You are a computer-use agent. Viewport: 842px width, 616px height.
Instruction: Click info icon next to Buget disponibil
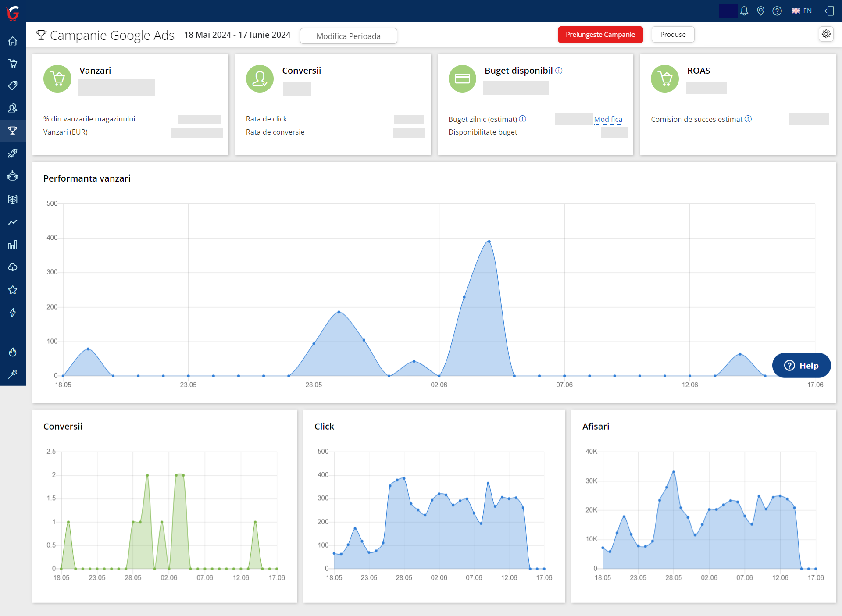tap(559, 71)
